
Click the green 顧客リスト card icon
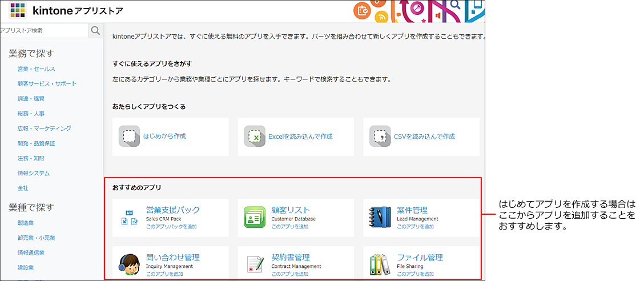coord(255,217)
